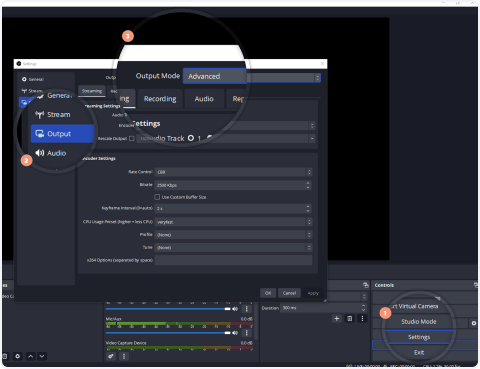Image resolution: width=480 pixels, height=369 pixels.
Task: Click the Cancel button
Action: point(289,293)
